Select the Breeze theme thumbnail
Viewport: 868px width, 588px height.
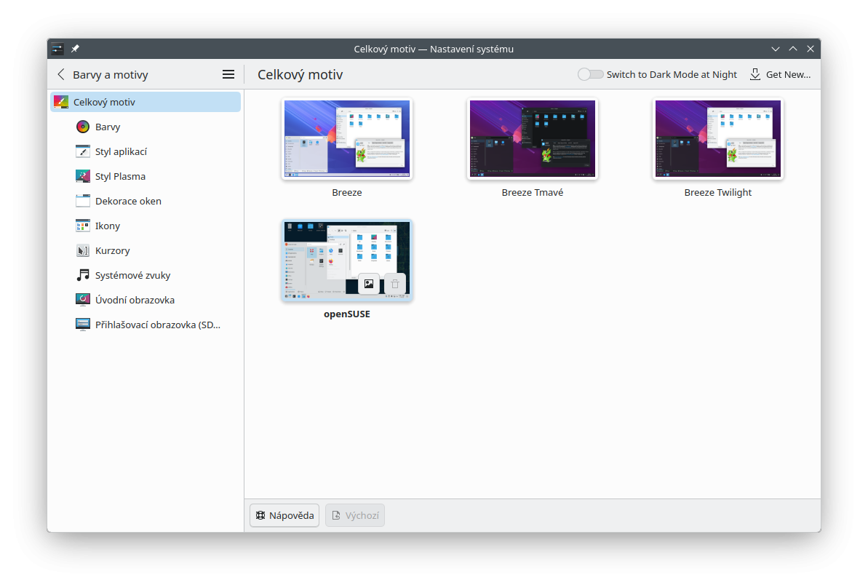[347, 139]
